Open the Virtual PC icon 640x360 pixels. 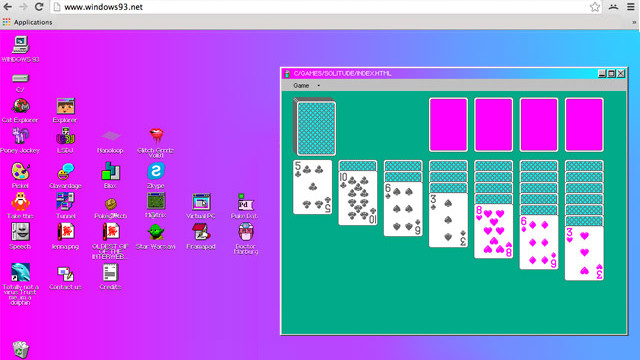click(x=201, y=202)
